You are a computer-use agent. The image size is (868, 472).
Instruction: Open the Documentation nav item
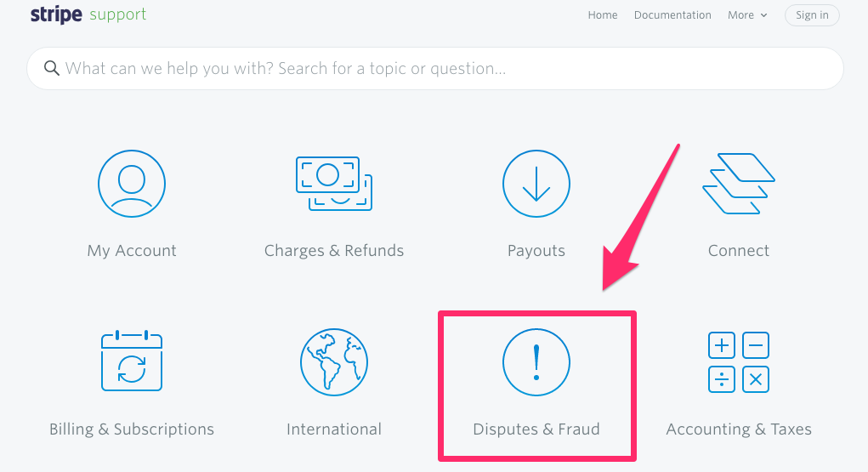point(672,15)
